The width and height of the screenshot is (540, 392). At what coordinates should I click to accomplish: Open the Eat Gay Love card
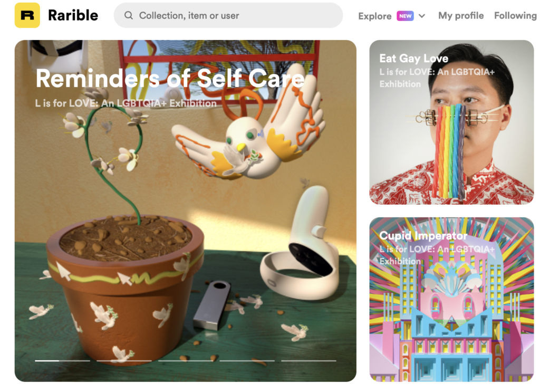(451, 122)
